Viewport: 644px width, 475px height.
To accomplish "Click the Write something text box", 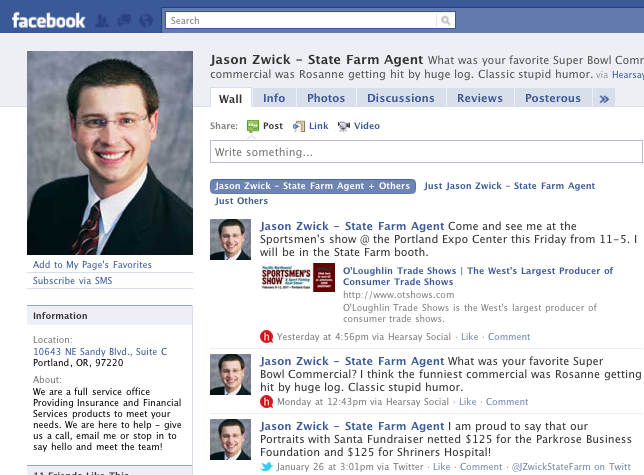I will (426, 151).
